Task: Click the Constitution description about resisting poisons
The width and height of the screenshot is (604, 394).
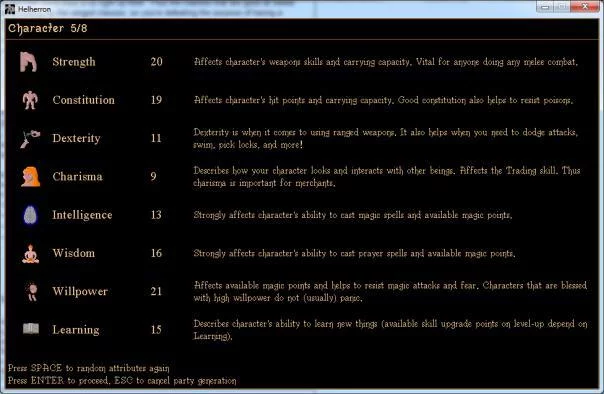Action: (383, 100)
